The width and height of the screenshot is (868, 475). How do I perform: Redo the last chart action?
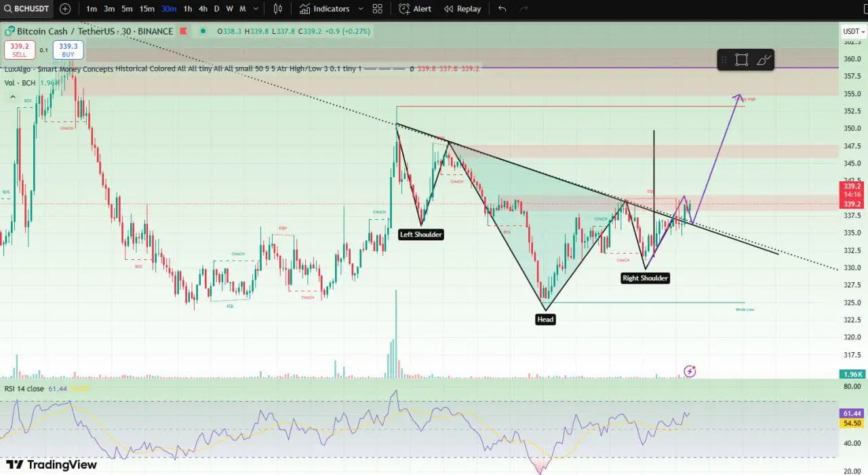[524, 9]
